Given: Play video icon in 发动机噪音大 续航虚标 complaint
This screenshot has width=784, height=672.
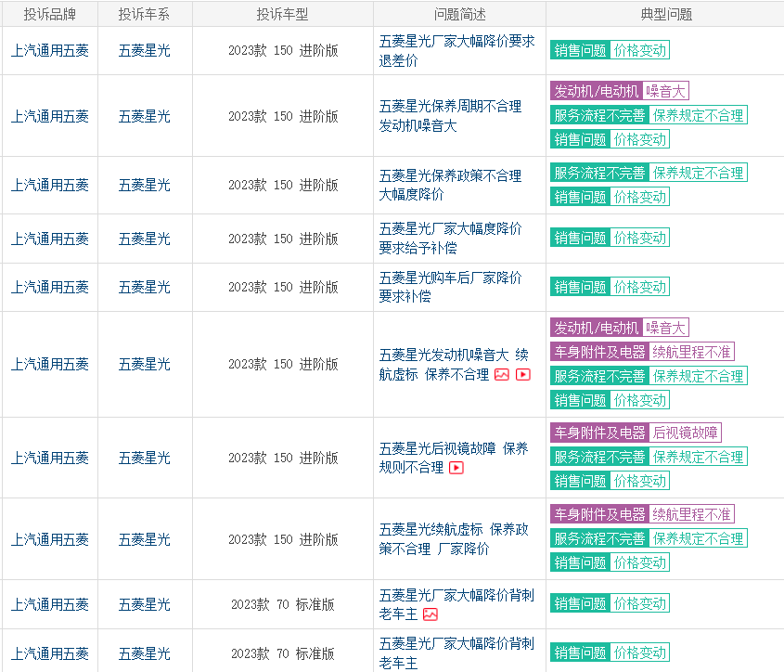Looking at the screenshot, I should 523,375.
